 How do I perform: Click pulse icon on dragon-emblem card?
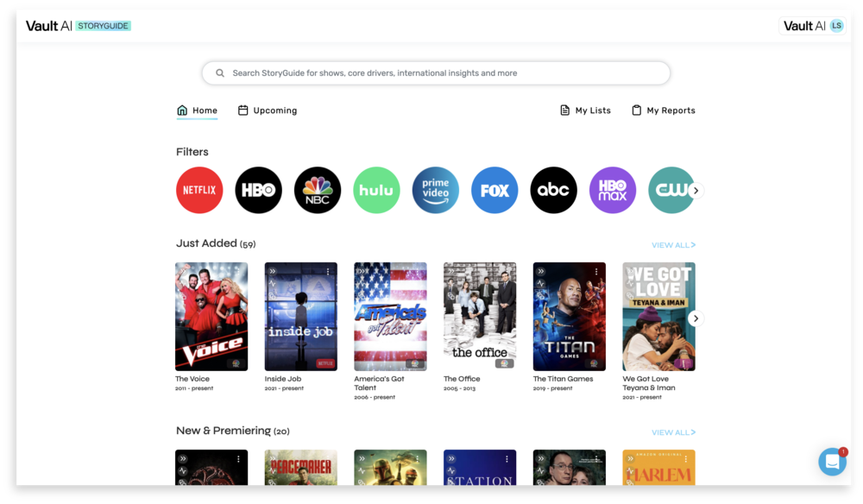(183, 471)
